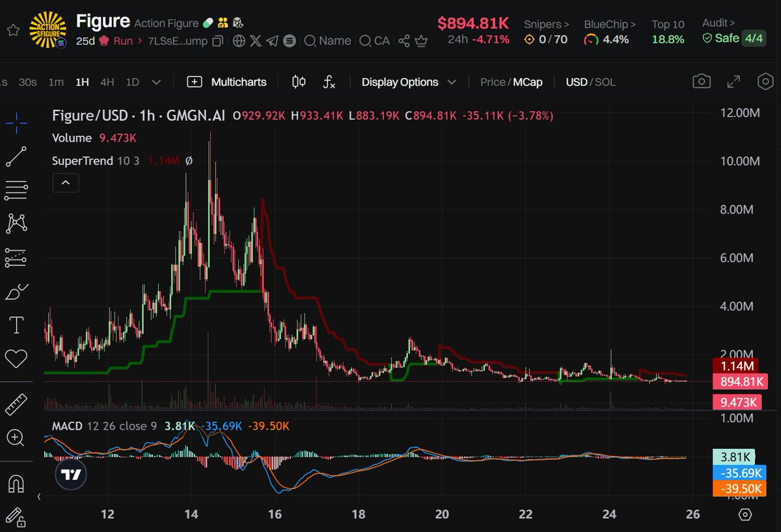Image resolution: width=781 pixels, height=532 pixels.
Task: Select the ruler measure tool
Action: [x=16, y=404]
